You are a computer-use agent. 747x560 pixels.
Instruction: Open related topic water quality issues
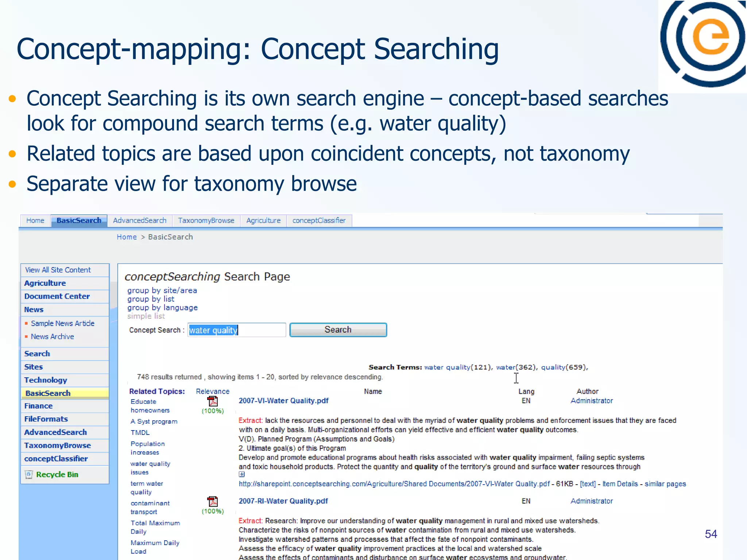click(x=150, y=468)
